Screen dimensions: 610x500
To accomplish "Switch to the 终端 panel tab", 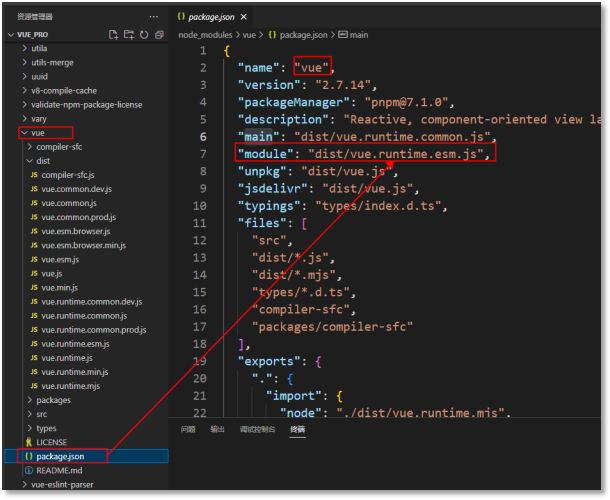I will click(297, 429).
